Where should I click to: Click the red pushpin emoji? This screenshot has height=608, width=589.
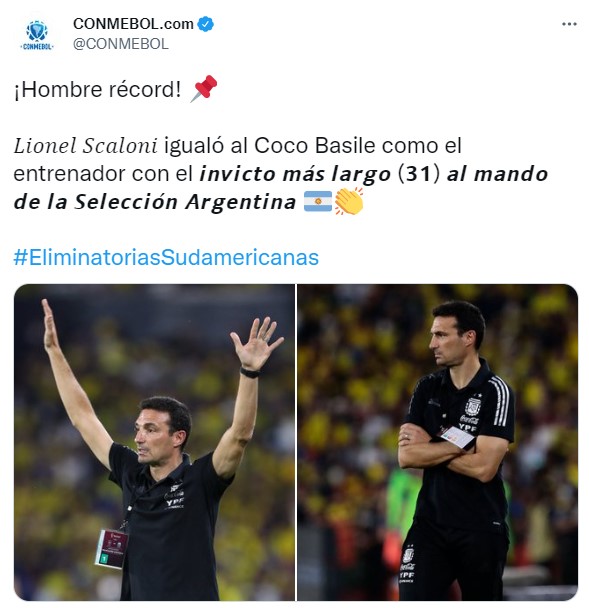pyautogui.click(x=204, y=88)
